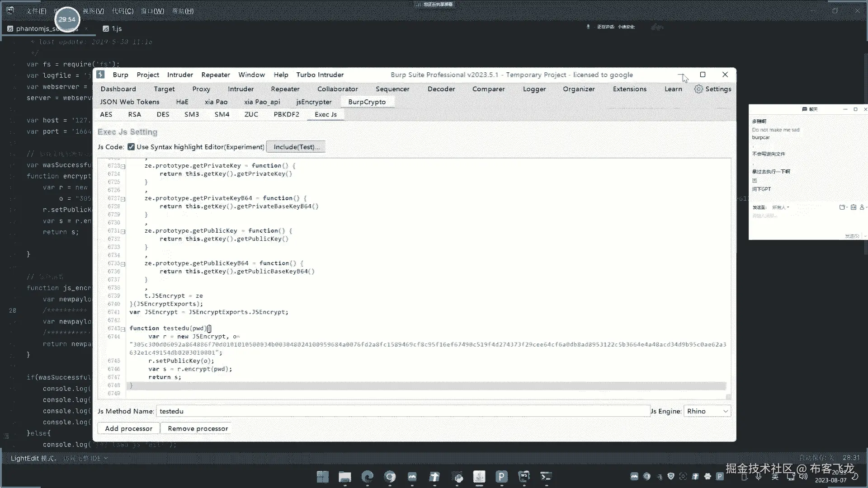Open Edge browser from taskbar
The width and height of the screenshot is (868, 488).
click(x=368, y=477)
